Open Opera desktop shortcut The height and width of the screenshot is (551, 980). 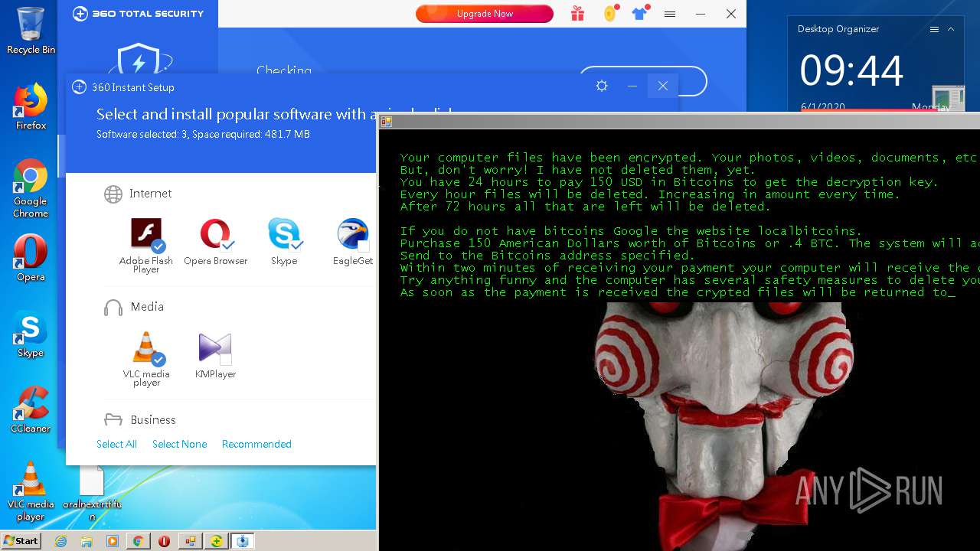(x=31, y=258)
